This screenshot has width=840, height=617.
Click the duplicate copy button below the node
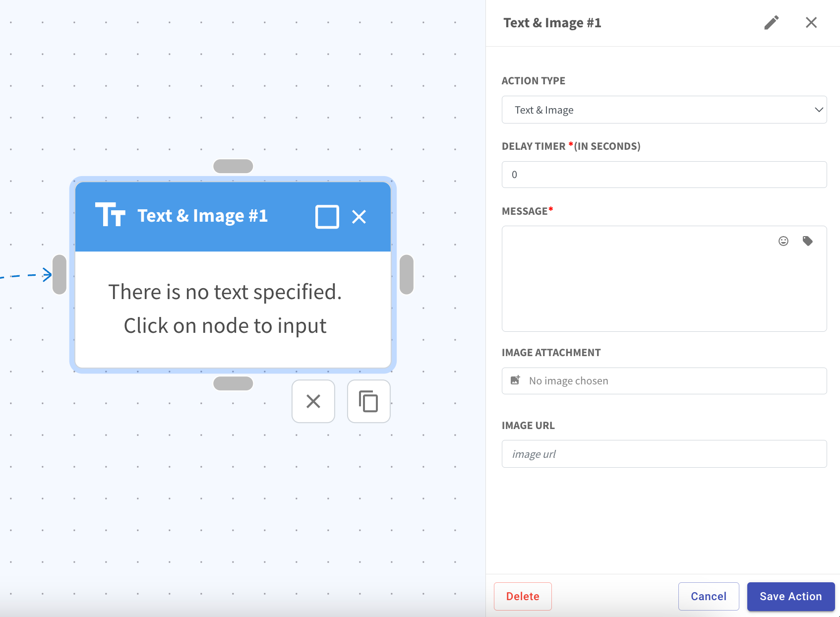369,401
